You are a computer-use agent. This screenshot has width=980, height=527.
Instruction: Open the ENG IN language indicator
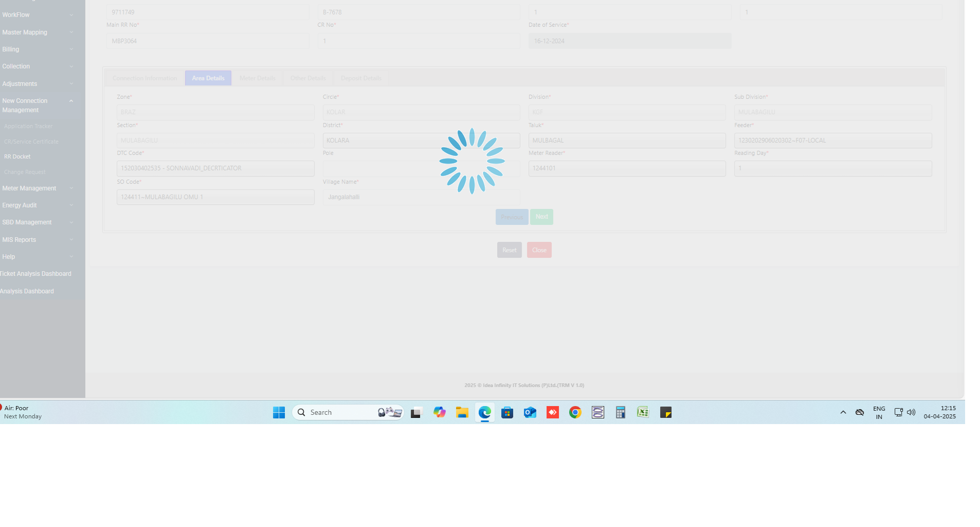[879, 412]
